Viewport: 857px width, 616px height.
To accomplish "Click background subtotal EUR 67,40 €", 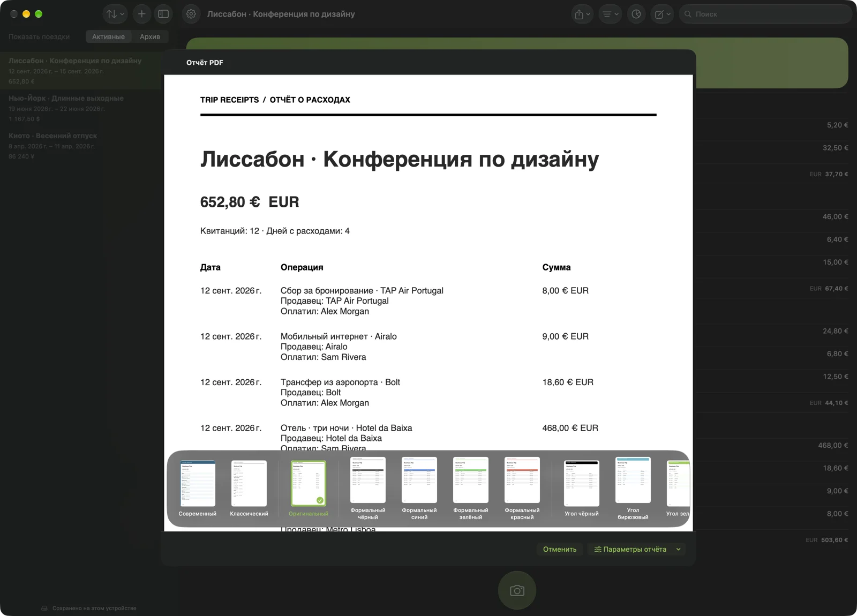I will tap(829, 288).
